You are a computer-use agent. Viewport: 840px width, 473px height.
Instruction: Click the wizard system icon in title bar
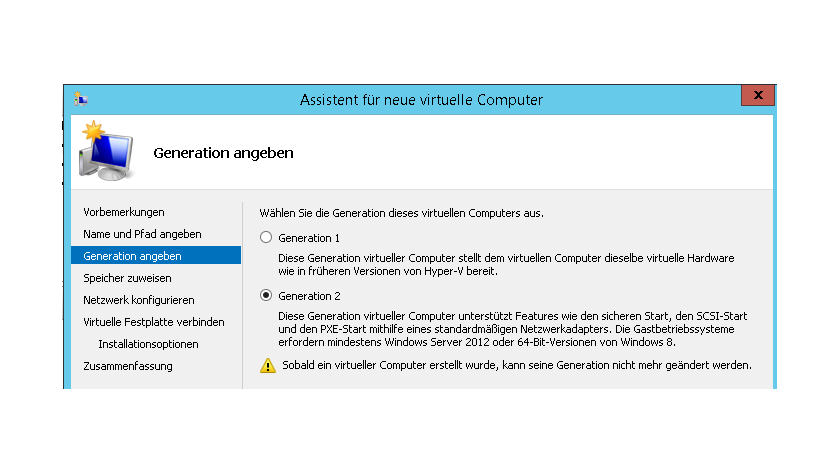coord(80,99)
